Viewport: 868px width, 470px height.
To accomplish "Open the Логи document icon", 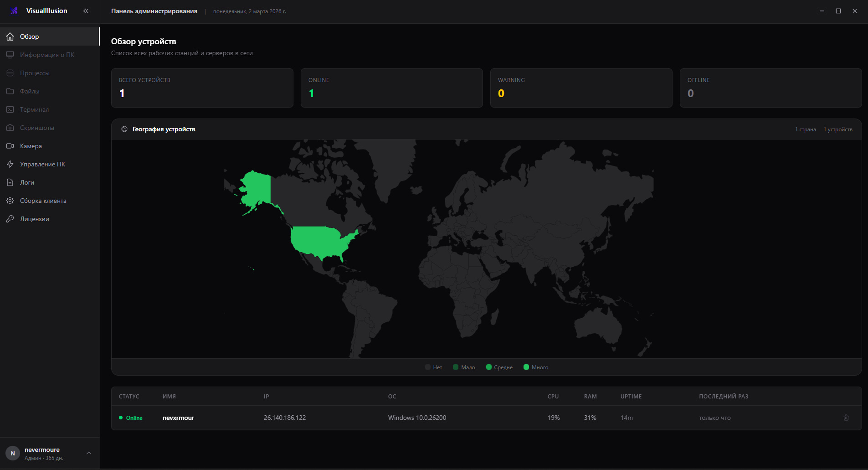I will pyautogui.click(x=10, y=182).
